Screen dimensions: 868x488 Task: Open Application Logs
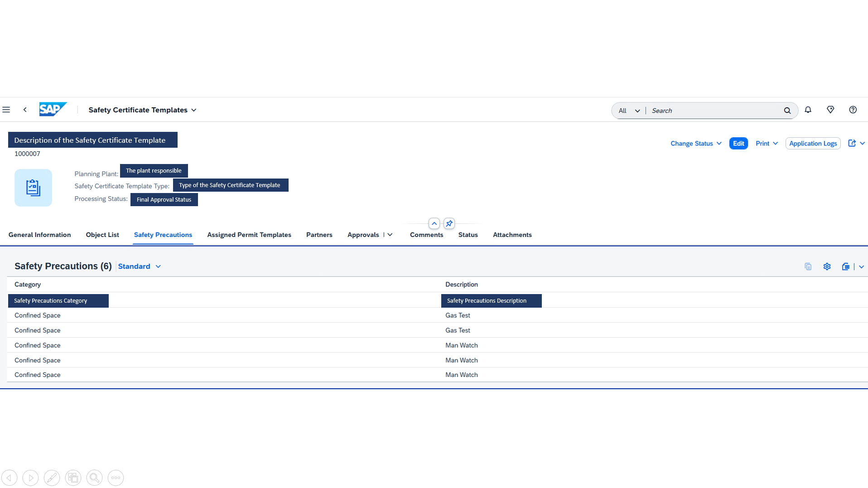[x=813, y=143]
